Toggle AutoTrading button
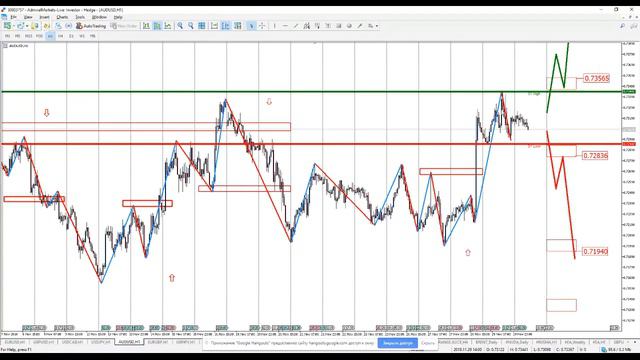This screenshot has width=640, height=360. (91, 26)
